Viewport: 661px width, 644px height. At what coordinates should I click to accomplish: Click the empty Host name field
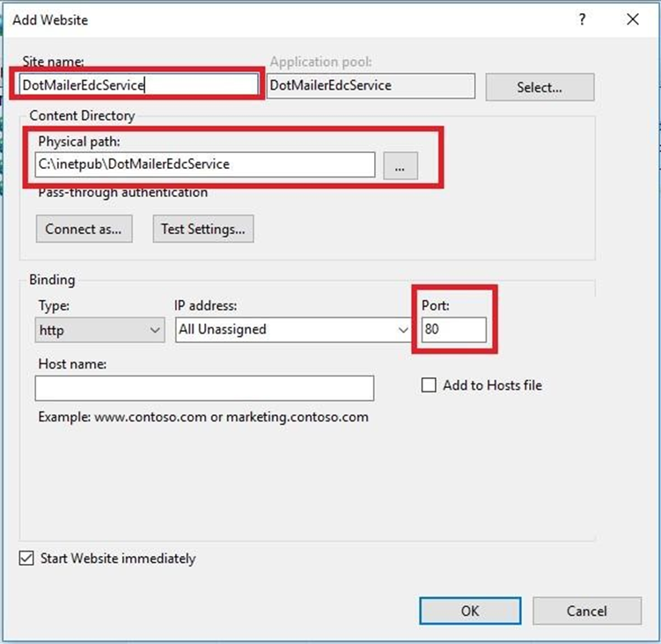[204, 388]
